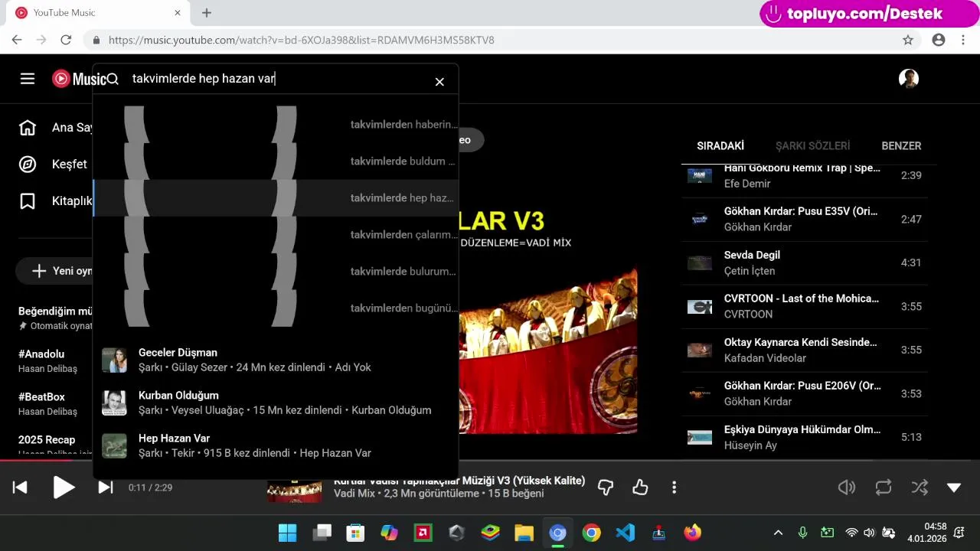Select suggestion 'takvimlerden çalarım'

click(x=276, y=235)
